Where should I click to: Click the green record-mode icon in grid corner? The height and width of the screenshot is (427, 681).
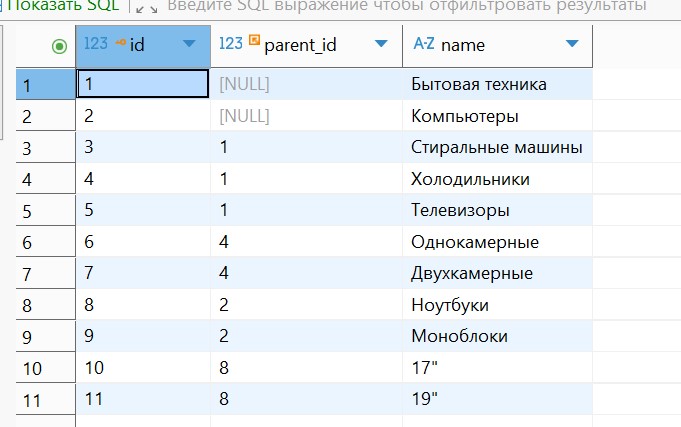pos(58,46)
